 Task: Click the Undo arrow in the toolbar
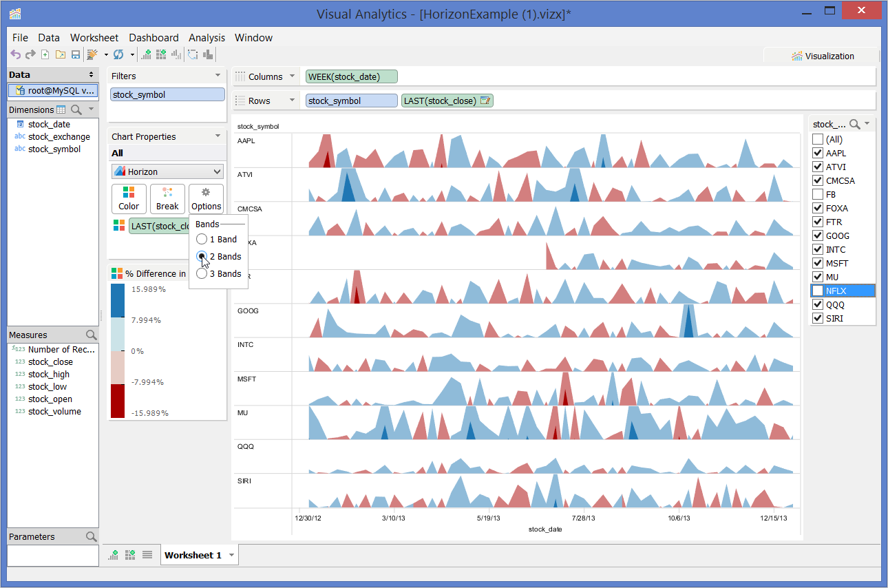point(15,55)
